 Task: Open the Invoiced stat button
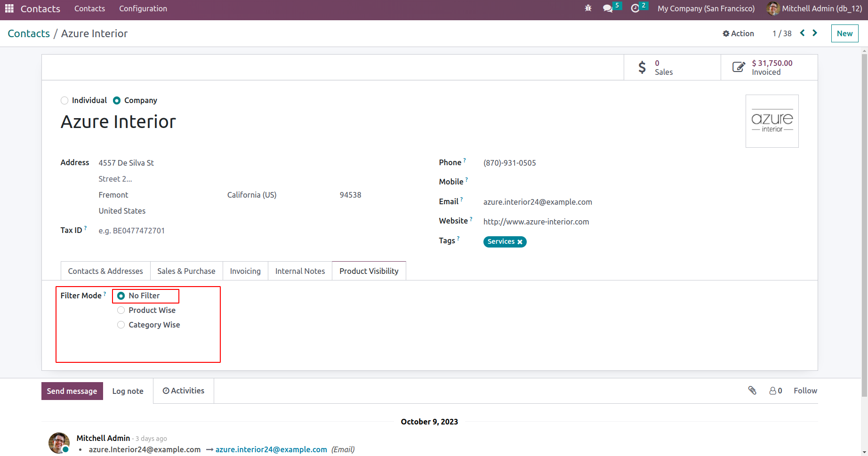[769, 67]
